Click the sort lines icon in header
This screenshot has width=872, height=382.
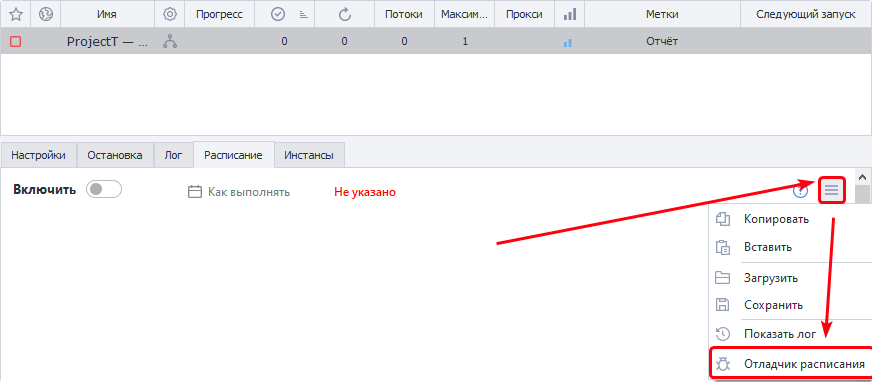click(x=304, y=16)
